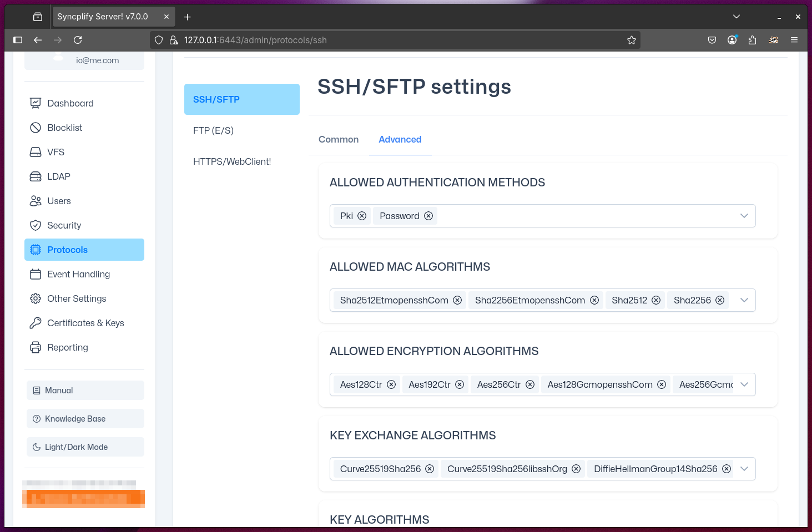The height and width of the screenshot is (532, 812).
Task: Expand the key exchange algorithms dropdown
Action: pyautogui.click(x=744, y=469)
